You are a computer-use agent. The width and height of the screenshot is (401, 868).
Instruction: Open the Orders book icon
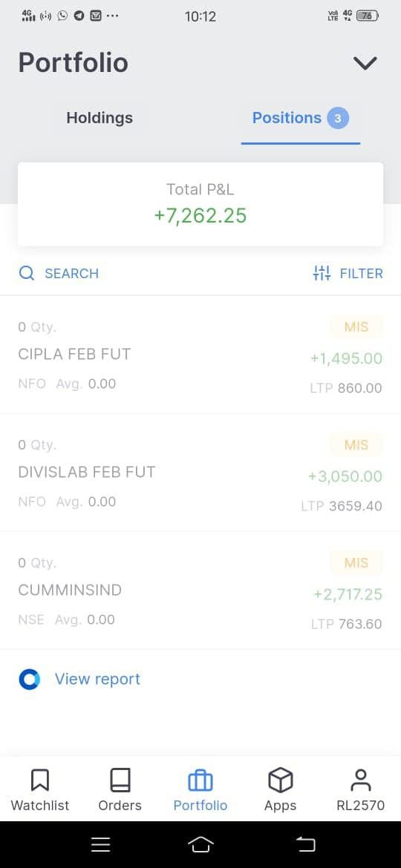120,780
